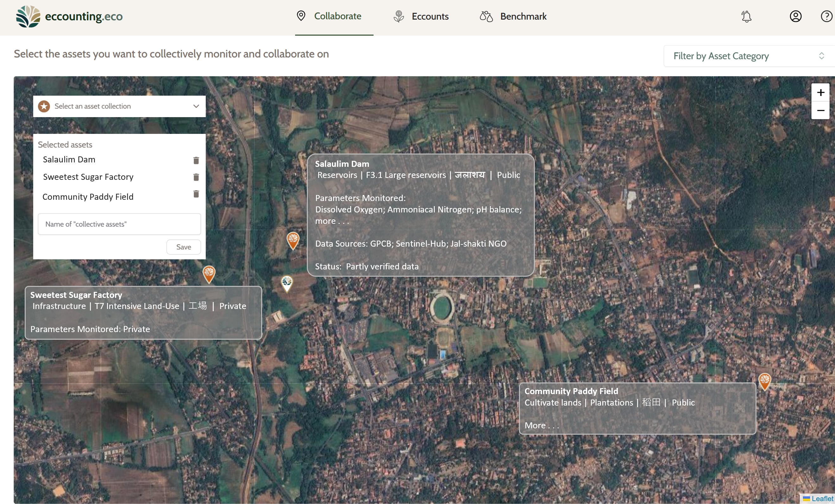Click the orange star collection icon
Screen dimensions: 835x504
point(44,106)
